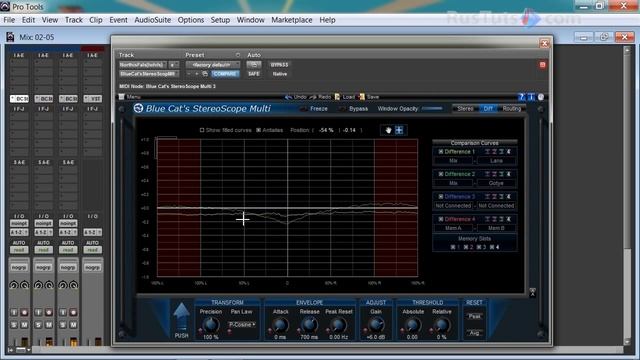Click the Pro Tools application icon
This screenshot has height=360, width=640.
[5, 7]
